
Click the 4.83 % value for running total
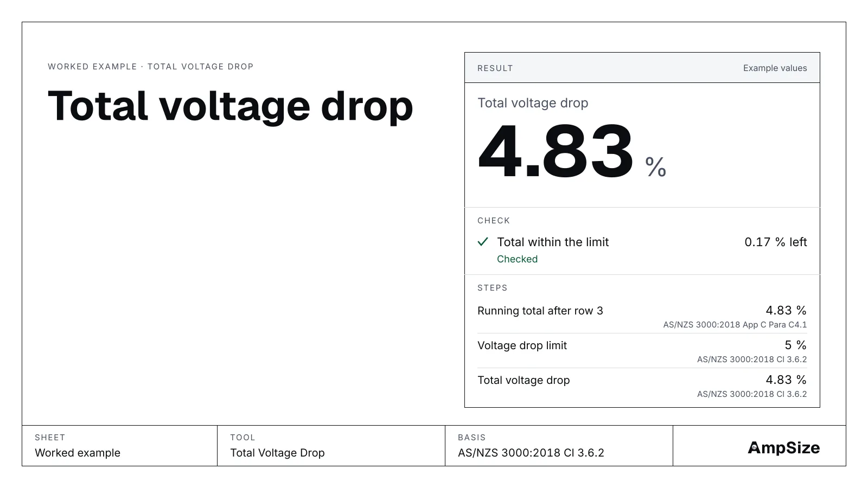coord(786,311)
